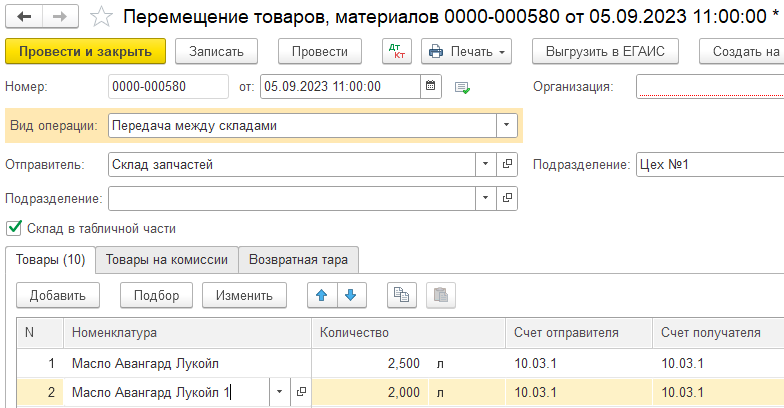Open the Подразделение dropdown arrow
Viewport: 784px width, 408px height.
coord(485,197)
